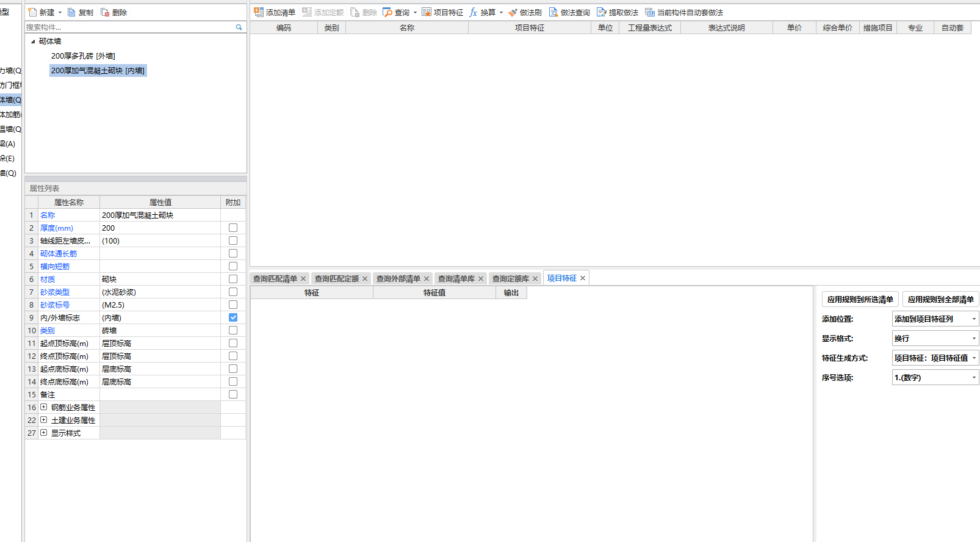Close the 查询清单库 tab
Screen dimensions: 980x542
(481, 279)
